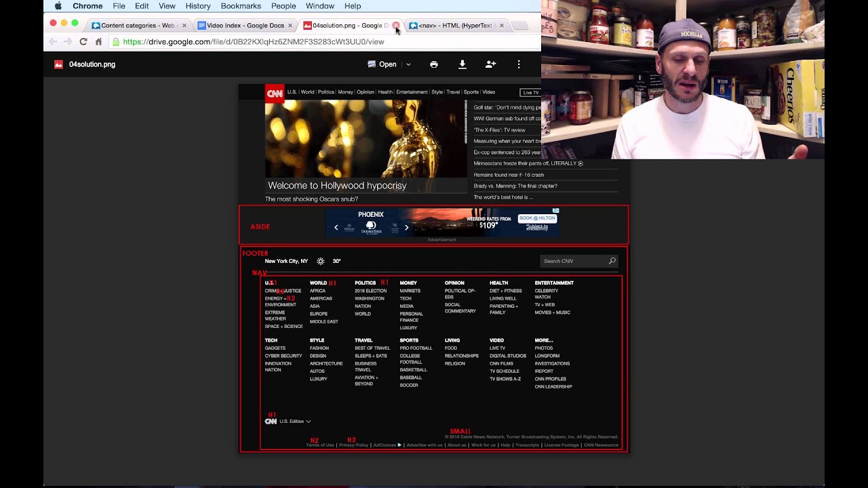Click 'CNN LEADERSHIP' under MORE...
This screenshot has height=488, width=868.
553,387
